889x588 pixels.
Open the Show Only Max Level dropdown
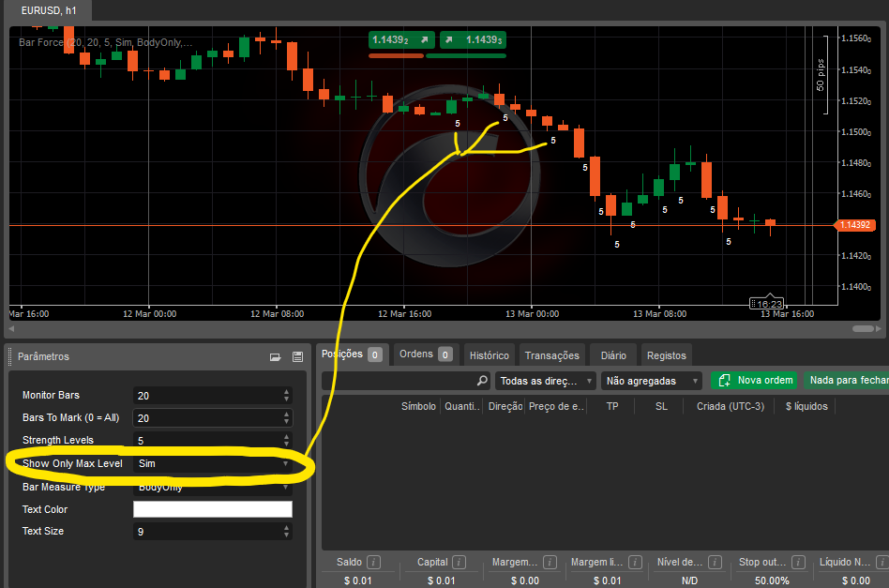tap(213, 463)
